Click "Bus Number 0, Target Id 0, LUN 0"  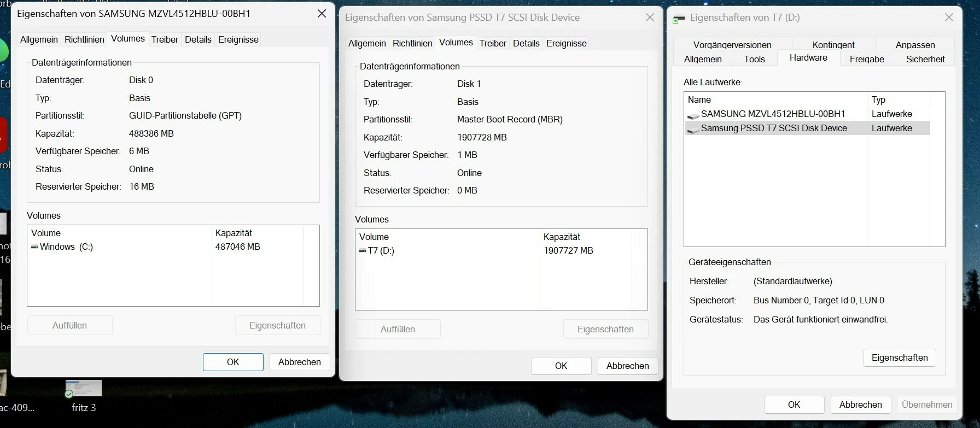(x=819, y=300)
